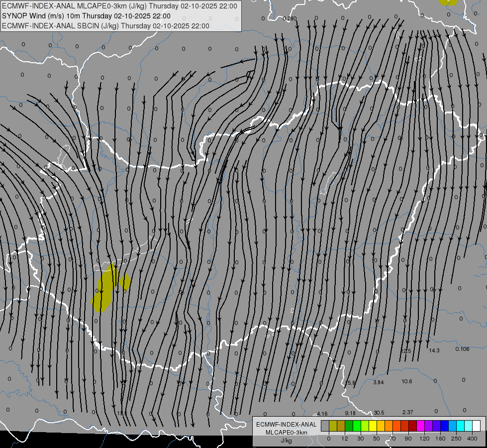This screenshot has height=448, width=487.
Task: Click the legend tick value 50
Action: [x=377, y=439]
